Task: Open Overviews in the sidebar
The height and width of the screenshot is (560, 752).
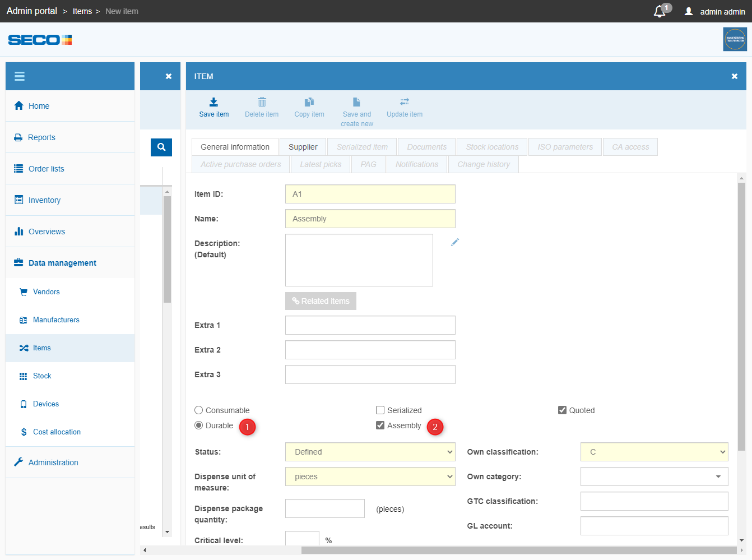Action: tap(70, 232)
